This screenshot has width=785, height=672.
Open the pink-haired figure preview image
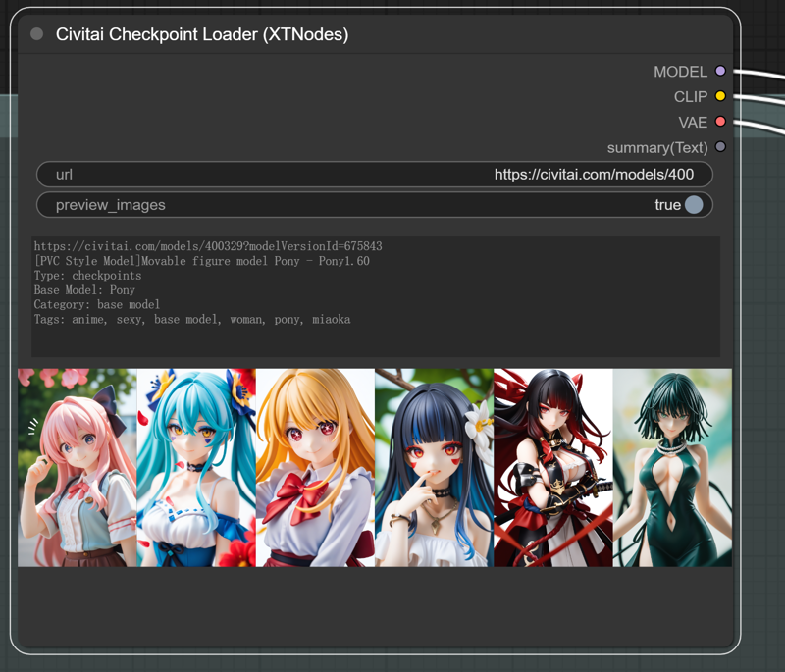click(78, 468)
